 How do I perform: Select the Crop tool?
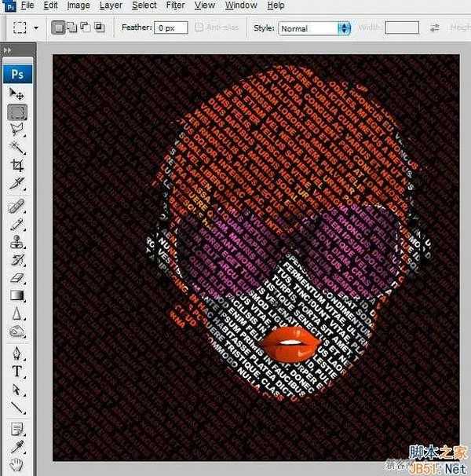16,166
